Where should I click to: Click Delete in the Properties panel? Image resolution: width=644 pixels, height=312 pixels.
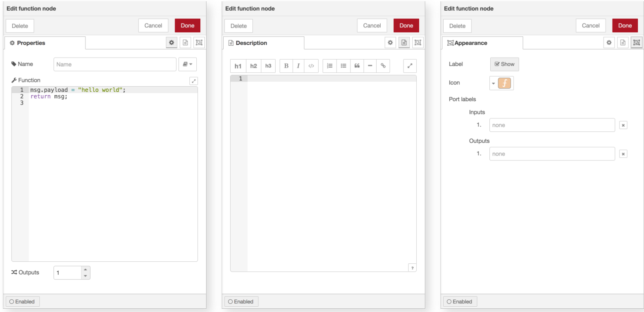point(20,26)
